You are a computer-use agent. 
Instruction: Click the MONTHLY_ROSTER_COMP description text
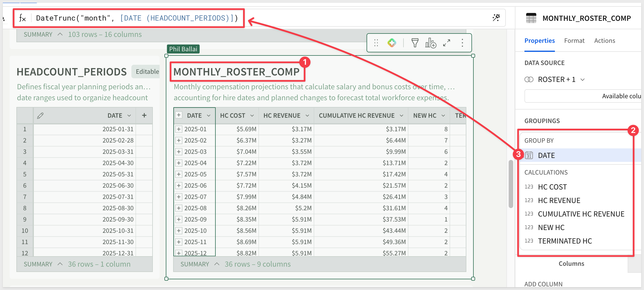pos(314,92)
